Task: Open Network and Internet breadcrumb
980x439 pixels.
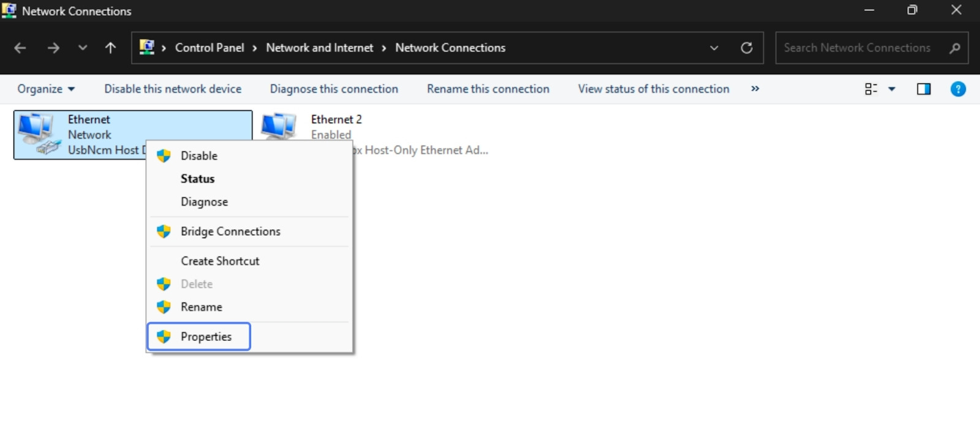Action: coord(319,48)
